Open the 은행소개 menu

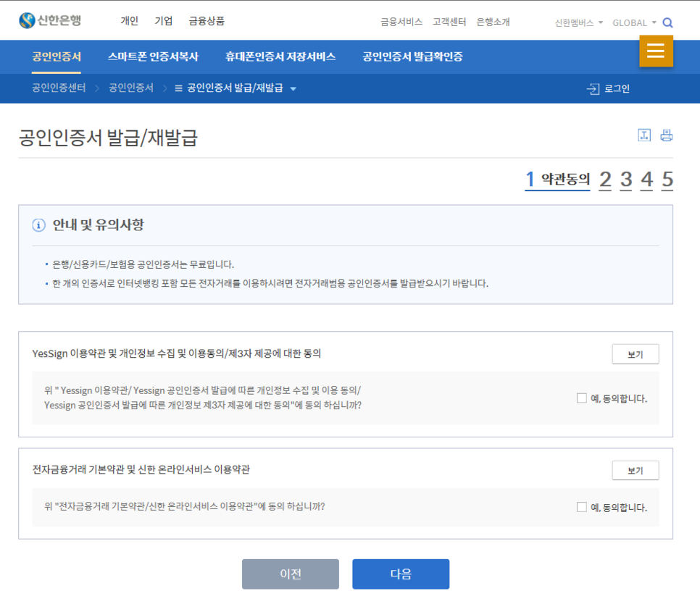493,22
